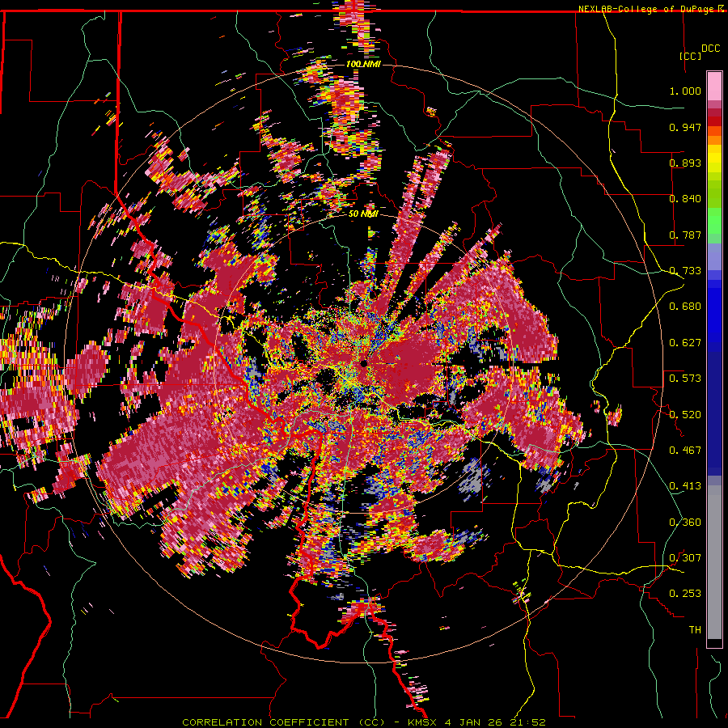Click the 0.413 legend value
728x728 pixels.
pos(685,486)
